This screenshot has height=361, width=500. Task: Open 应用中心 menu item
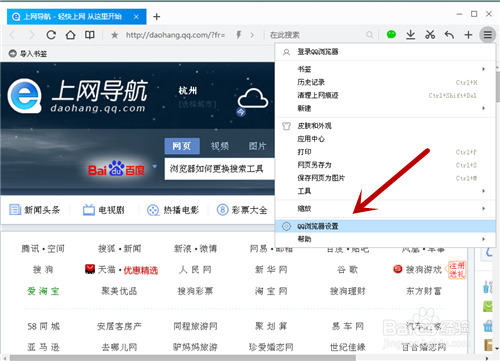(385, 139)
